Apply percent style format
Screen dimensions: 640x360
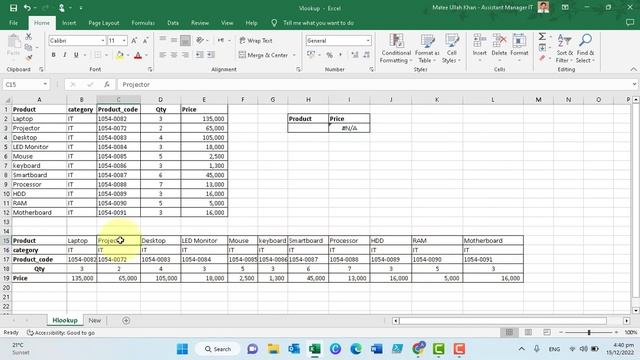pos(329,55)
